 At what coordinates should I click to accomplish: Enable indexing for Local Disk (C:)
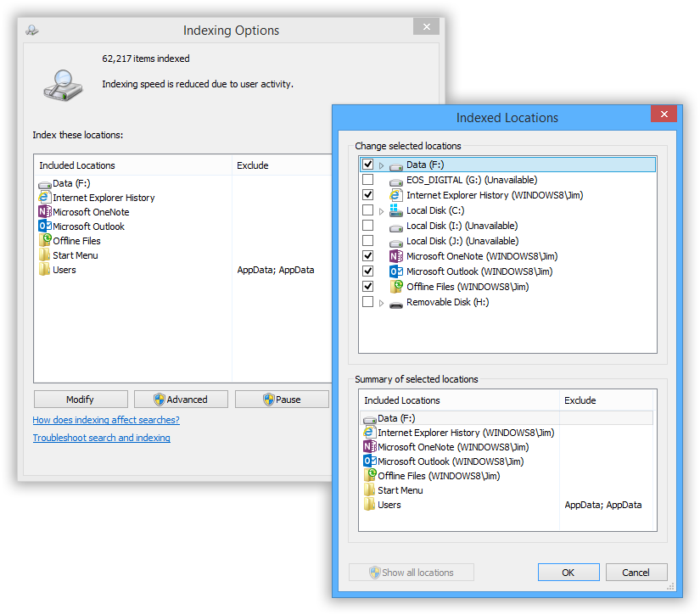point(368,210)
